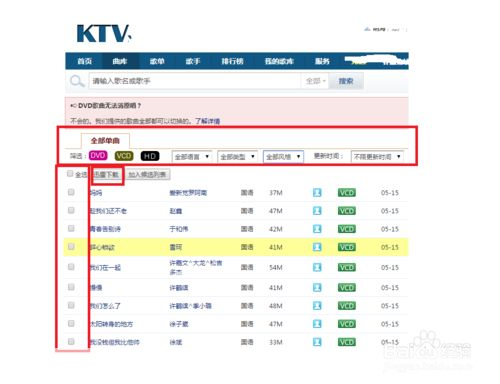The height and width of the screenshot is (384, 500).
Task: Open the song link 我们怎么了
Action: 105,306
